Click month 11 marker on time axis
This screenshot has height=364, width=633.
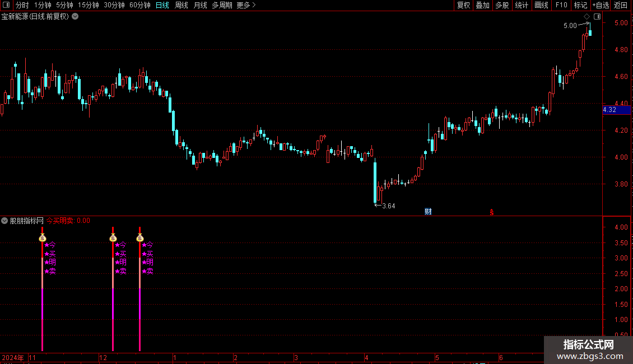point(32,357)
